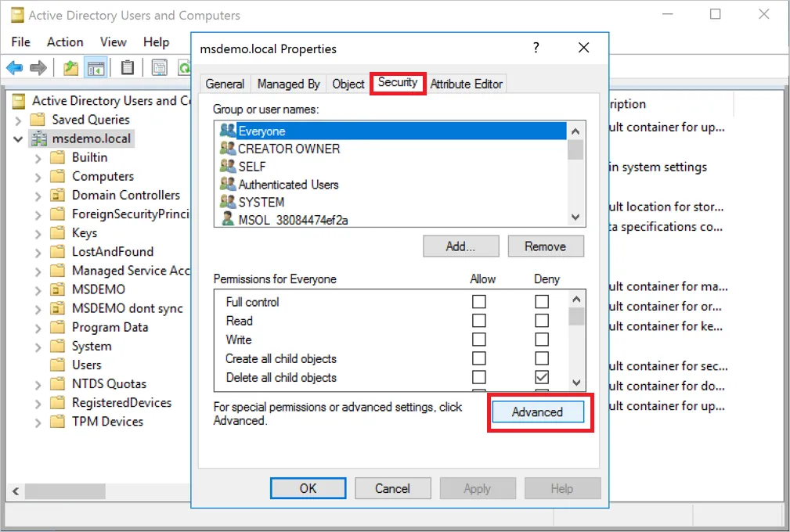The height and width of the screenshot is (532, 790).
Task: Collapse the msdemo.local tree node
Action: [18, 139]
